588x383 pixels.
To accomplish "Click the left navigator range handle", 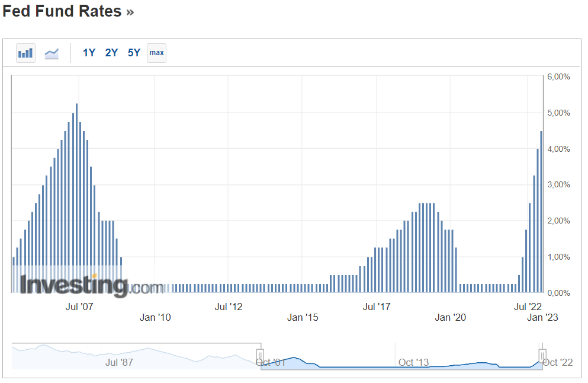I will tap(259, 356).
